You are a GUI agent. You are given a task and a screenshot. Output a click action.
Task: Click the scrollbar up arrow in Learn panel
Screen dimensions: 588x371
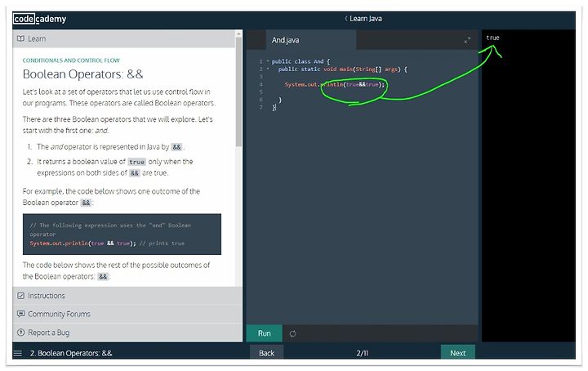click(x=238, y=34)
